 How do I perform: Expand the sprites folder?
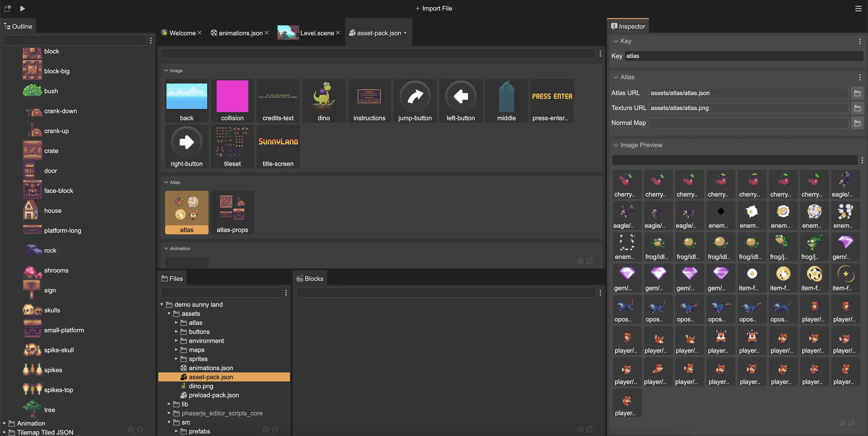pos(176,359)
